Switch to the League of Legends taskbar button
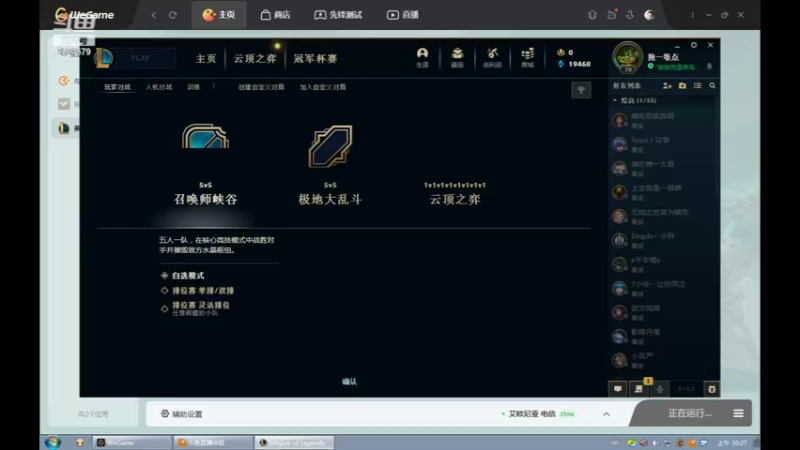Image resolution: width=800 pixels, height=450 pixels. [294, 442]
